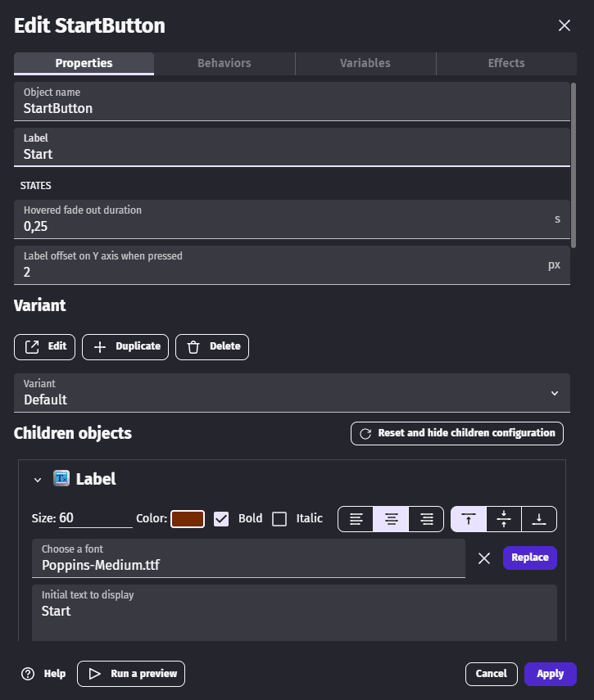
Task: Enable the Italic checkbox
Action: 279,519
